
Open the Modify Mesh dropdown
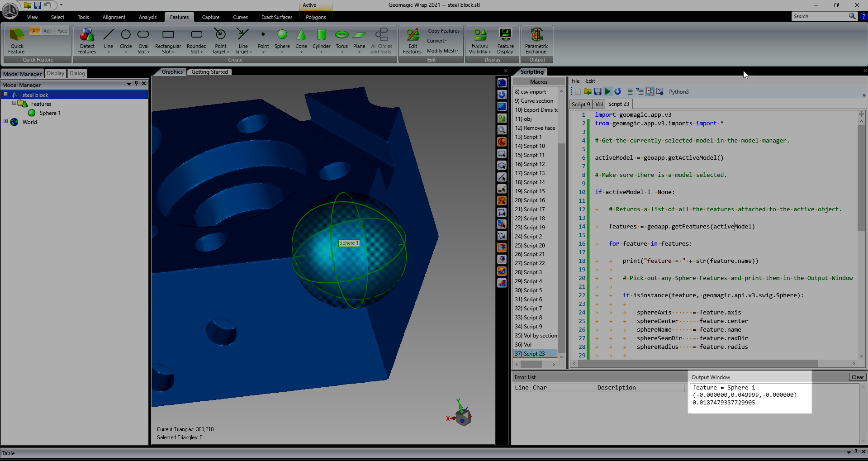(442, 51)
